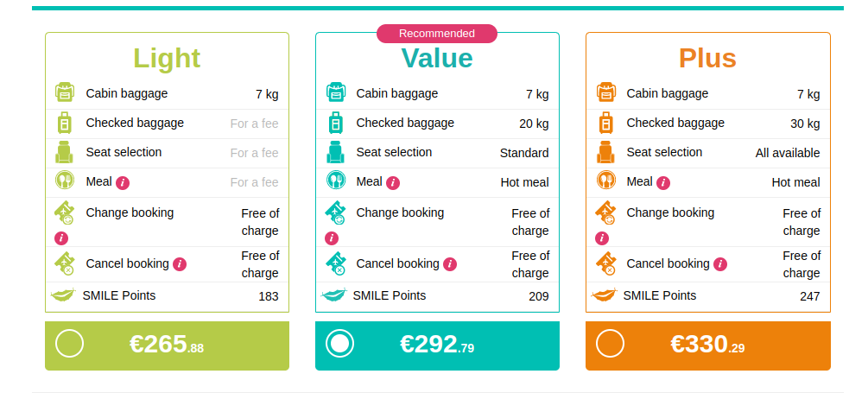Show Cancel booking info in Plus fare

point(720,264)
